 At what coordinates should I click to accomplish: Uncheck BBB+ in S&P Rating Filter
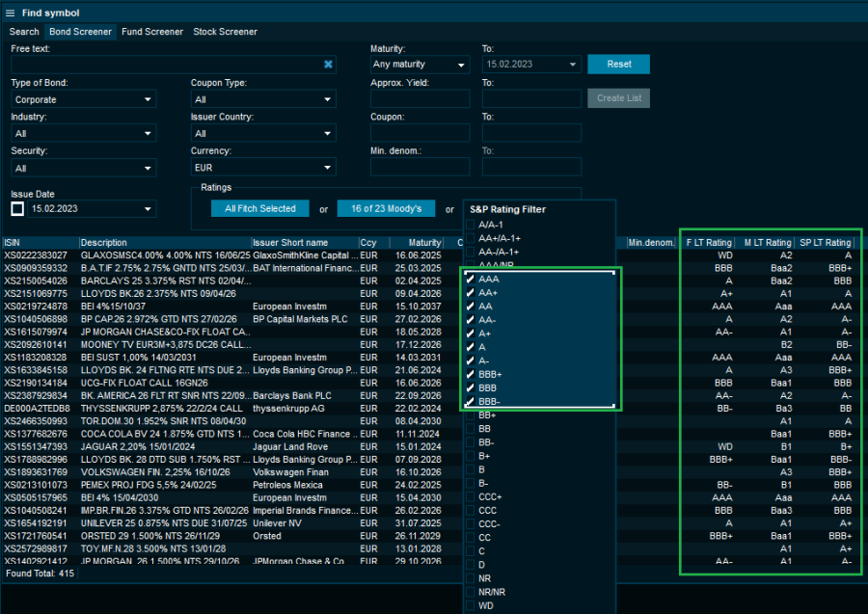coord(471,374)
